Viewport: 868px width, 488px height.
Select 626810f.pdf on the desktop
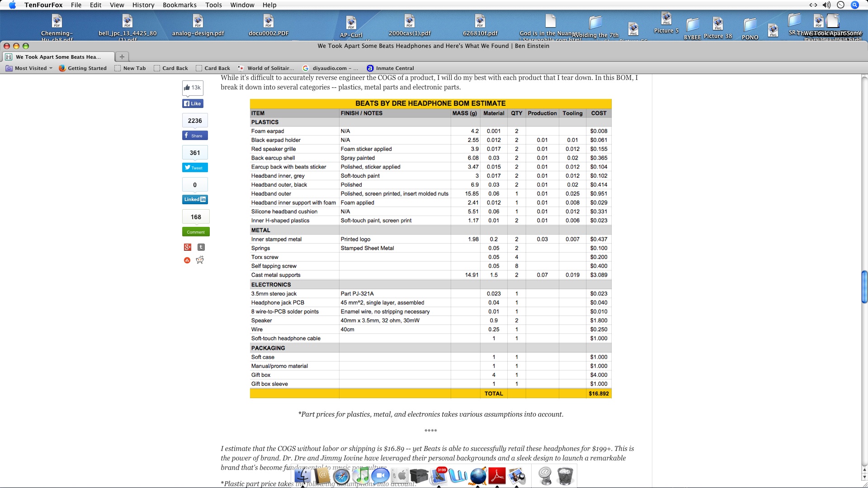pos(480,26)
